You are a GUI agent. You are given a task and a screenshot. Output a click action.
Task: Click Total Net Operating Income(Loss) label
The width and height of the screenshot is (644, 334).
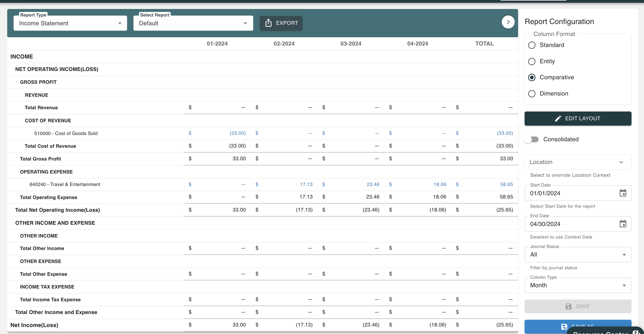[57, 210]
